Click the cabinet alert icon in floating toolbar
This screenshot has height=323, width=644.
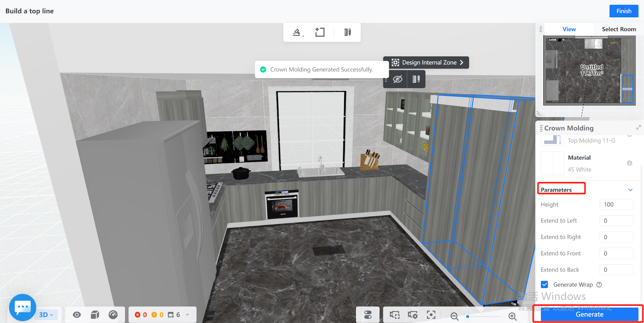[416, 79]
